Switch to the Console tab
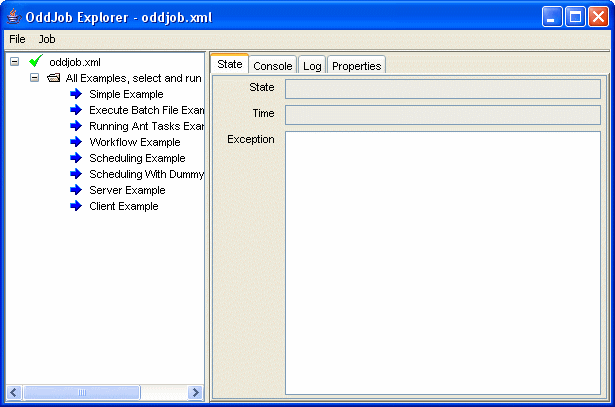This screenshot has width=615, height=407. [272, 66]
